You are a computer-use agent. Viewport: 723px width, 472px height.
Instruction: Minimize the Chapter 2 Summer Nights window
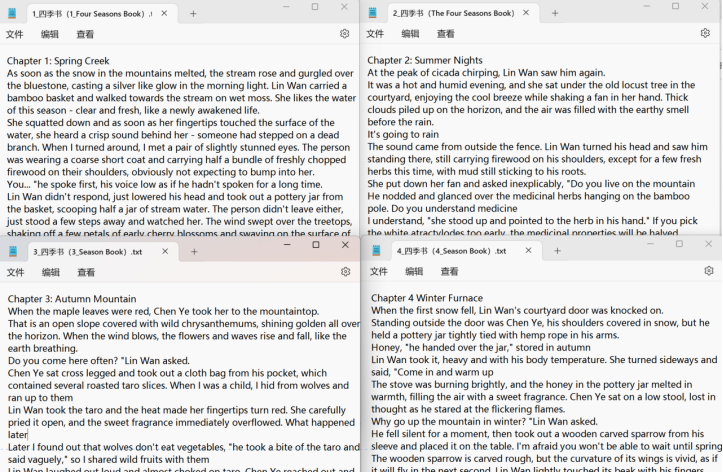click(646, 6)
